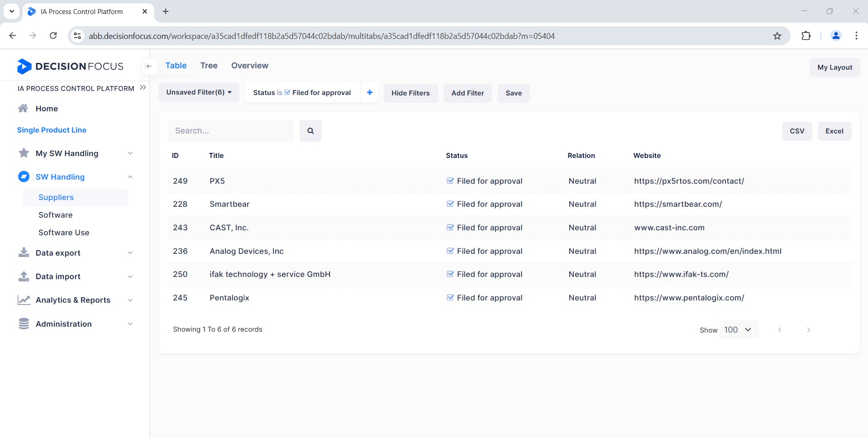Open the browser three-dot menu
Image resolution: width=868 pixels, height=438 pixels.
click(x=856, y=36)
